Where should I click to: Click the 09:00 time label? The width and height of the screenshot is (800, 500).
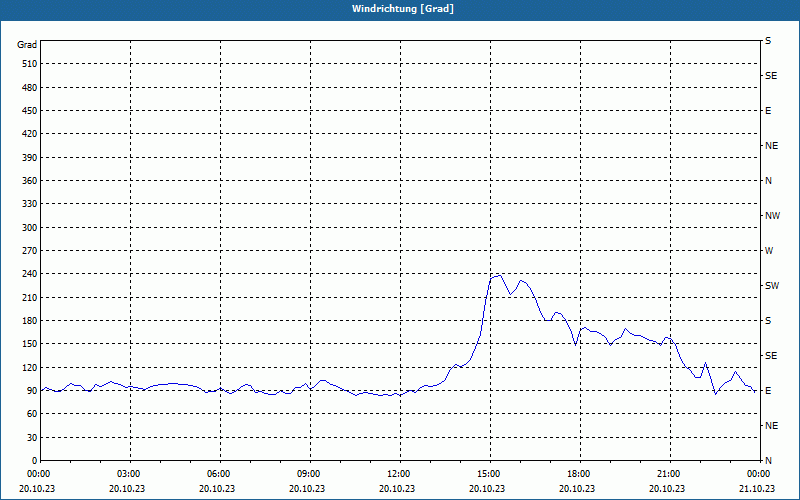click(311, 474)
